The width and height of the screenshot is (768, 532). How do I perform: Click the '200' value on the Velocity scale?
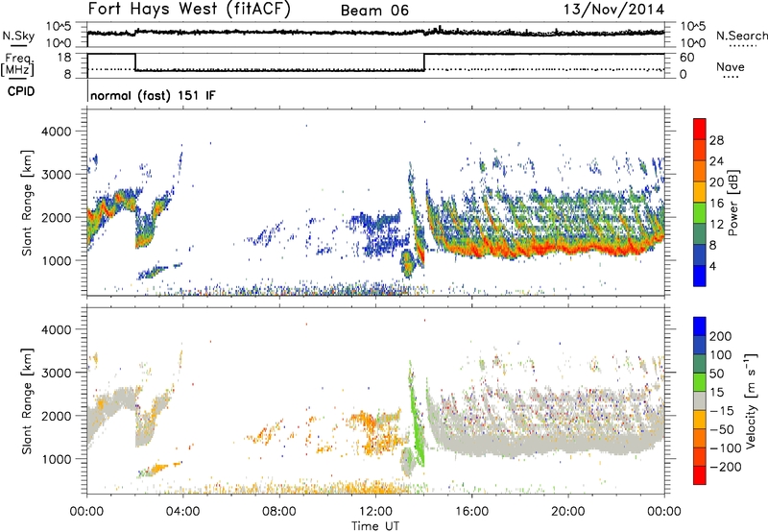[721, 336]
